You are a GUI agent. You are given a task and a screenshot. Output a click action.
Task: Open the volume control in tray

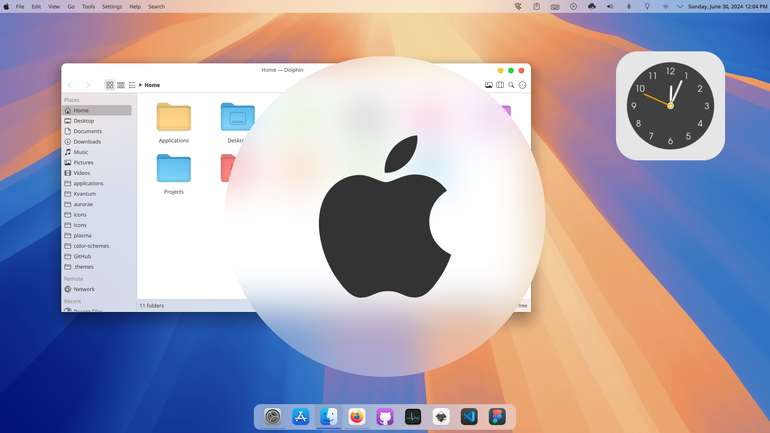coord(610,6)
